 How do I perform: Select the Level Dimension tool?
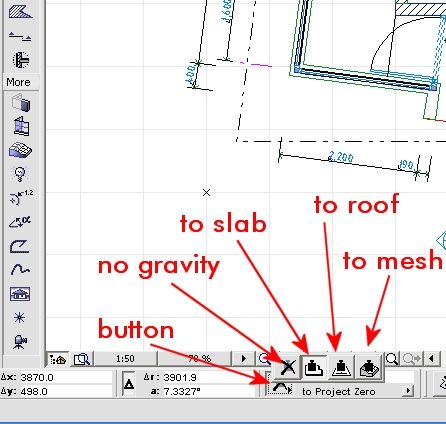tap(20, 36)
